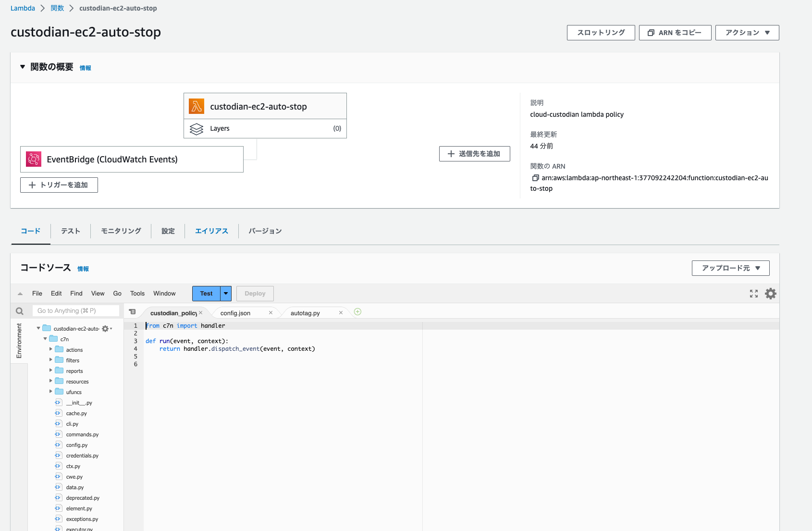Click the tab list icon left of editor tabs
Image resolution: width=812 pixels, height=531 pixels.
[133, 312]
